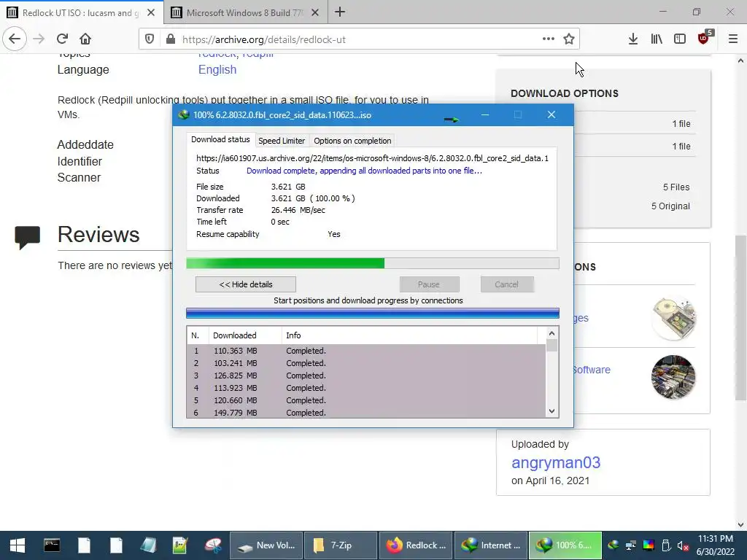Close the Microsoft Windows 8 Build tab
Screen dimensions: 747x560
click(315, 13)
